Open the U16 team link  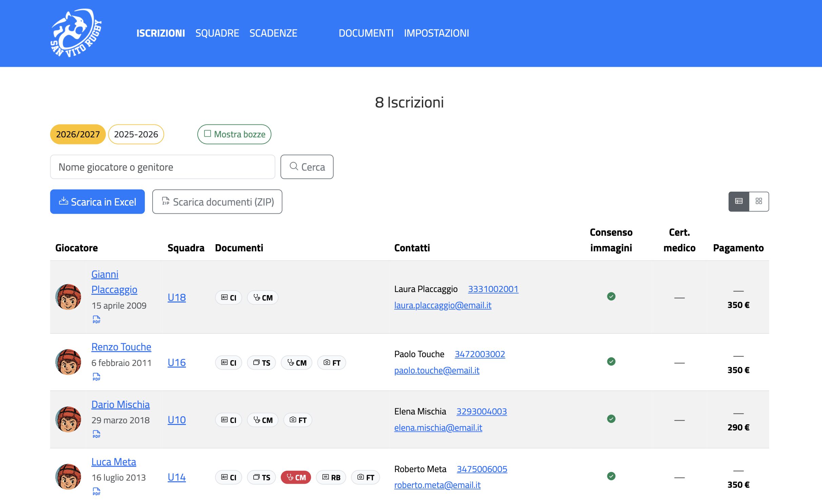coord(177,362)
